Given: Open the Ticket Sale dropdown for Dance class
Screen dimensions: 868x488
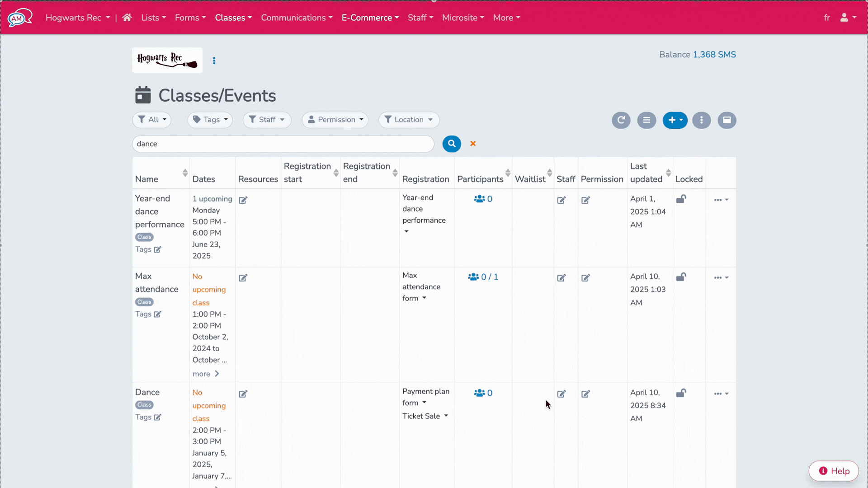Looking at the screenshot, I should [x=425, y=416].
